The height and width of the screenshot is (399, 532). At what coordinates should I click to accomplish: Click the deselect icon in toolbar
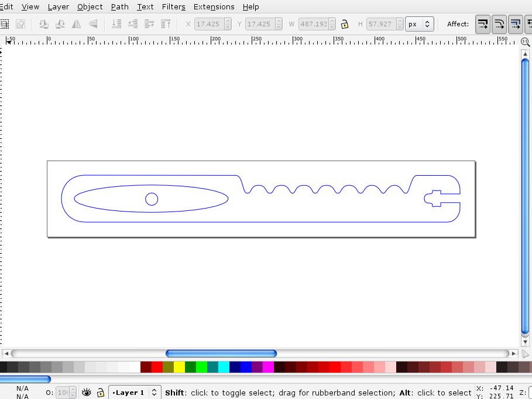pyautogui.click(x=20, y=24)
